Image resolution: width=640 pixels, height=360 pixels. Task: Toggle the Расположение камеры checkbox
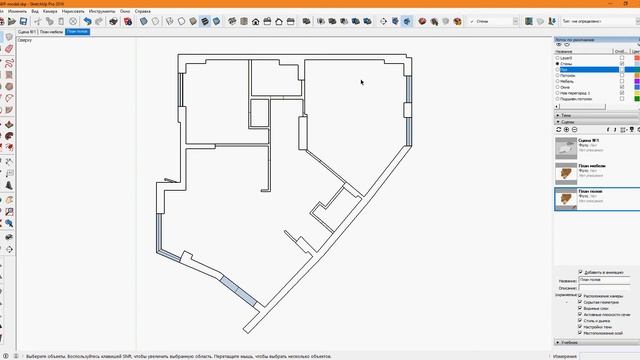click(x=580, y=296)
